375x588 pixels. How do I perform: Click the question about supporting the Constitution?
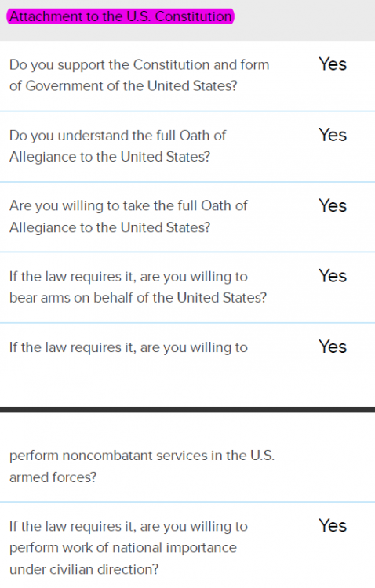pyautogui.click(x=140, y=75)
